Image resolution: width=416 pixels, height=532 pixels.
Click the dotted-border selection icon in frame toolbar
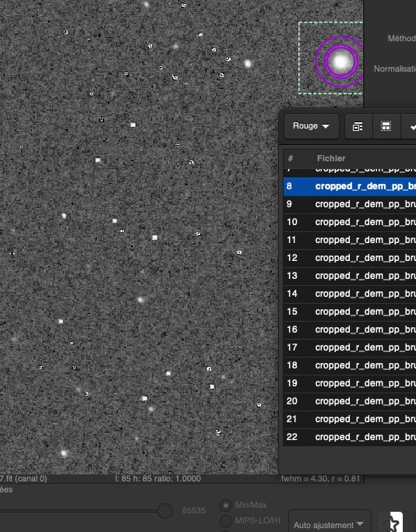click(386, 126)
